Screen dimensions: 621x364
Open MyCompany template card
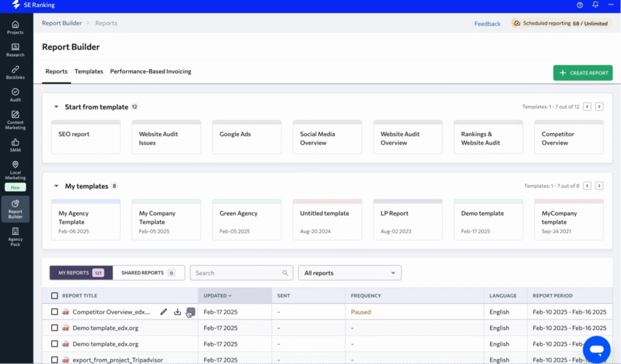(x=569, y=220)
